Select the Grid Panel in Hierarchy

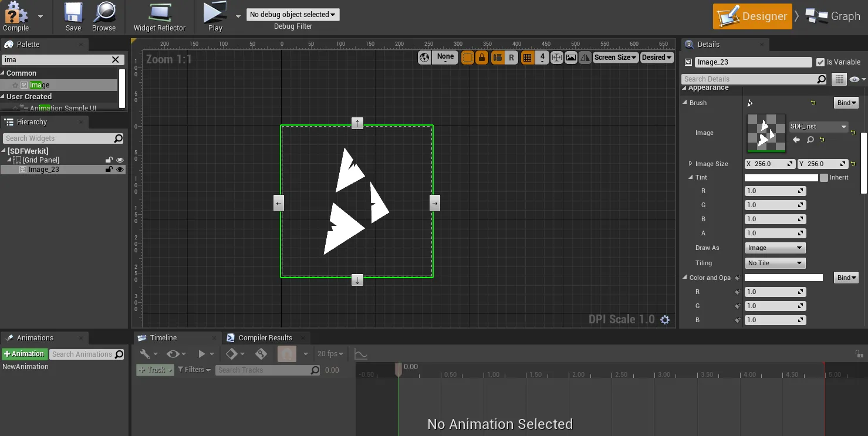(x=40, y=160)
